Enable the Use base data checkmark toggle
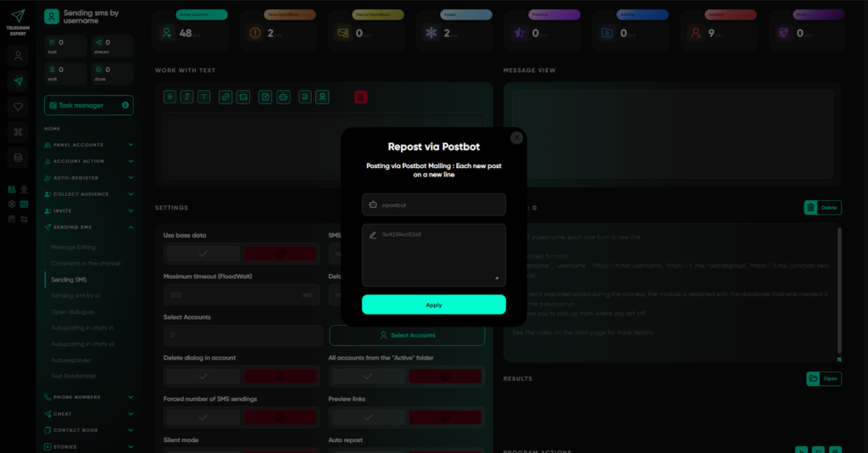This screenshot has height=453, width=868. [202, 254]
